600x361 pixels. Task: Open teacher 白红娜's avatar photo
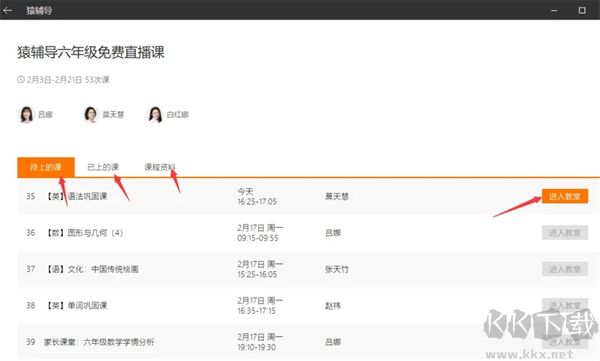point(155,114)
